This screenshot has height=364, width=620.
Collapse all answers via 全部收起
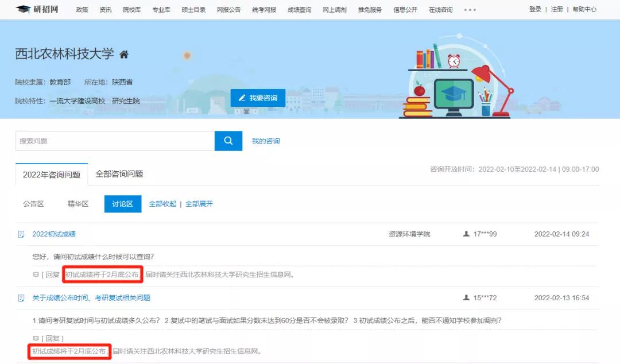(162, 203)
